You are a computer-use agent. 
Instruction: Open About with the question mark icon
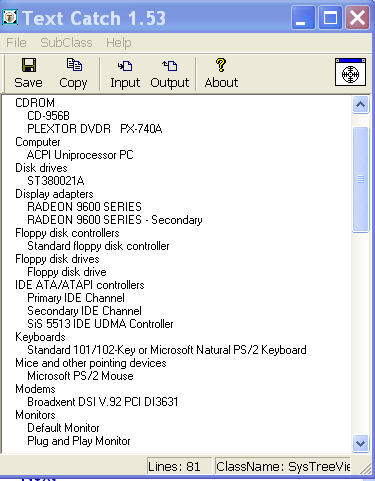221,65
